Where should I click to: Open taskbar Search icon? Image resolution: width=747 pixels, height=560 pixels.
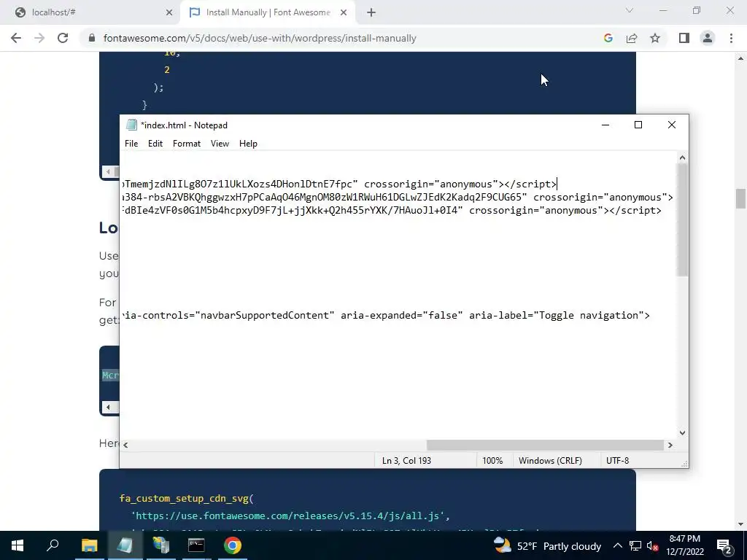53,545
